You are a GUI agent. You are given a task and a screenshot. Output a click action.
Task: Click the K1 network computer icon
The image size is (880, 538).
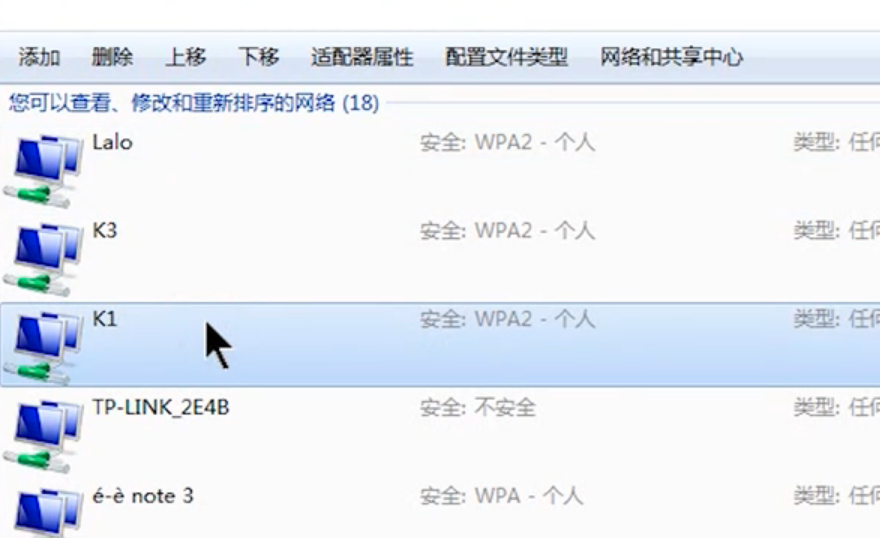coord(44,347)
